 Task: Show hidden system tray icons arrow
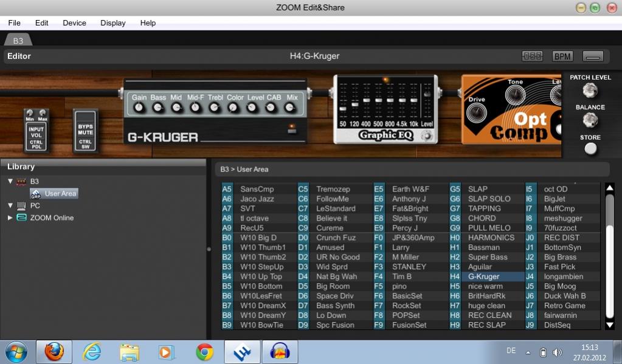click(x=528, y=352)
